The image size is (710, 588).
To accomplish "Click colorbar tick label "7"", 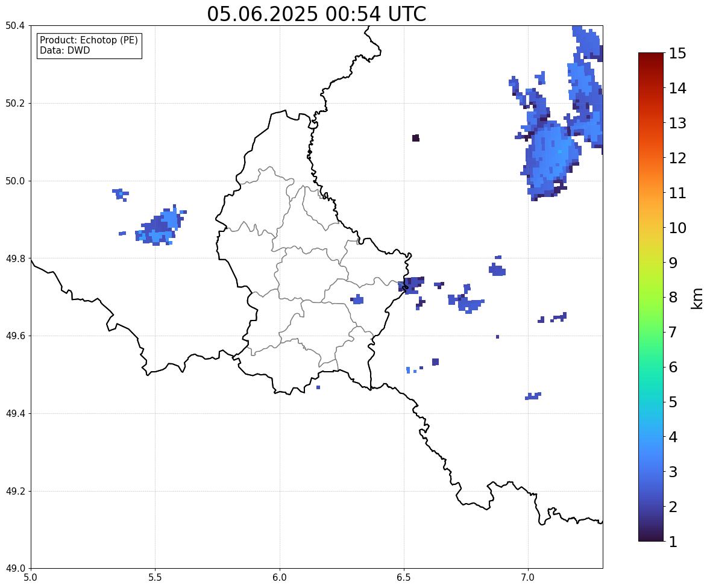I will coord(673,332).
